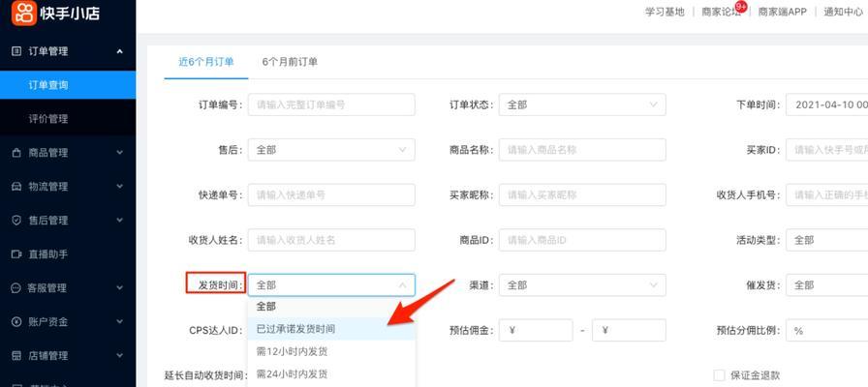Viewport: 868px width, 387px height.
Task: Open 评价管理 in sidebar
Action: pos(68,119)
